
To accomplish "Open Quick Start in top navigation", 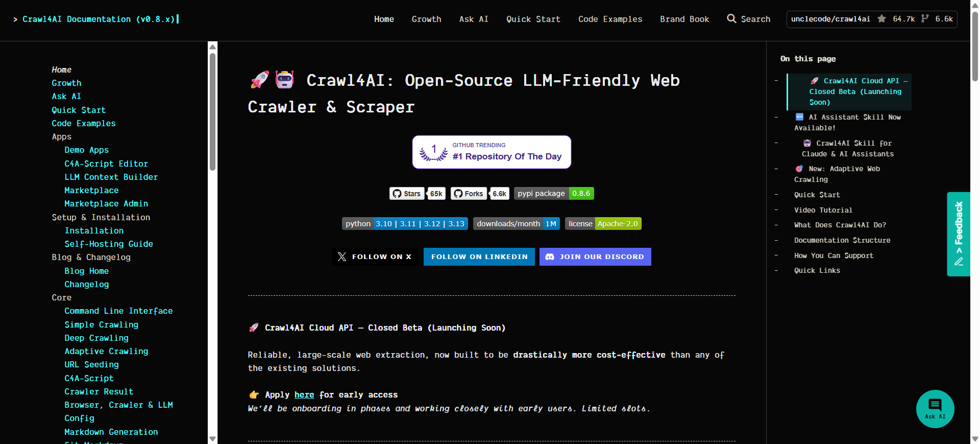I will pyautogui.click(x=533, y=19).
